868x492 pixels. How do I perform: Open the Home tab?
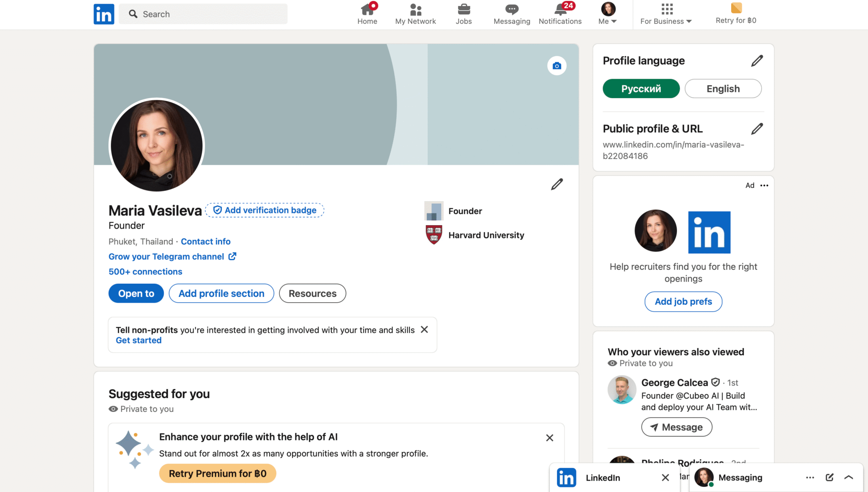tap(367, 14)
